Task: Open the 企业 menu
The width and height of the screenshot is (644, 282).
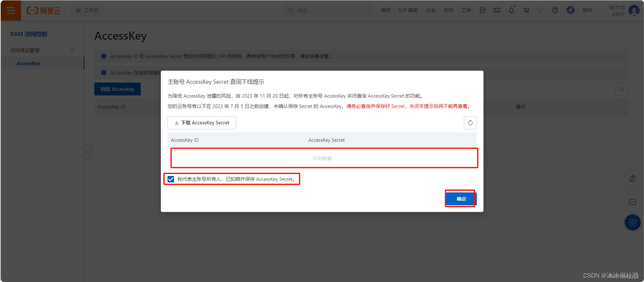Action: click(431, 10)
